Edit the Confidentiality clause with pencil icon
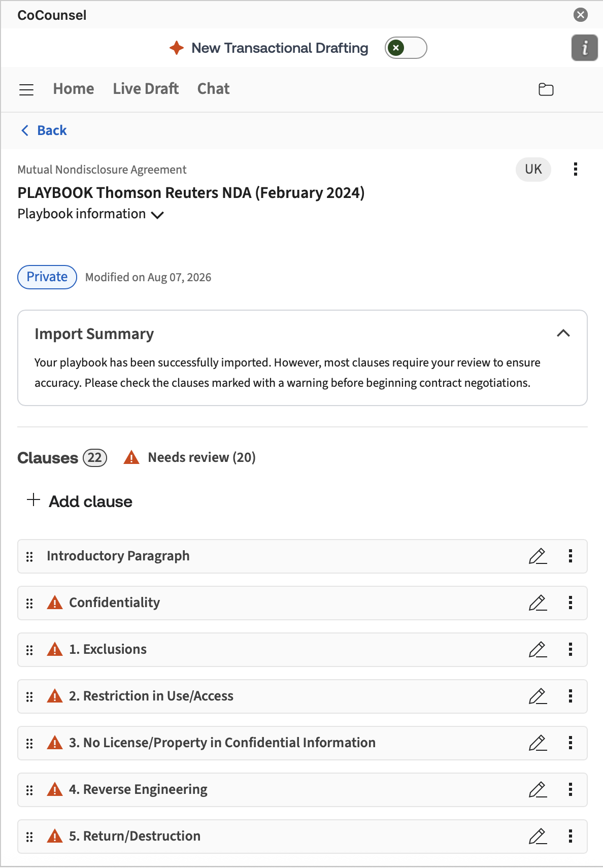Image resolution: width=603 pixels, height=868 pixels. point(538,603)
